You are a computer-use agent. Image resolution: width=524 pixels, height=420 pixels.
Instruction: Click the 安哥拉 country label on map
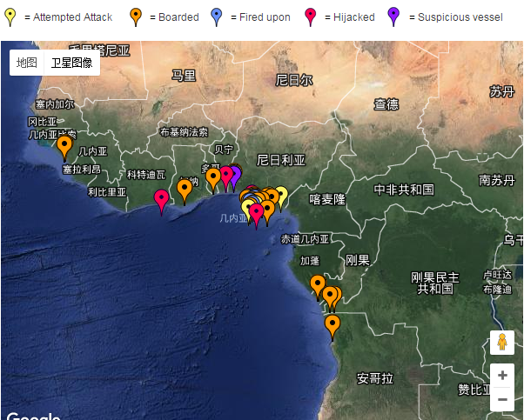coord(375,378)
